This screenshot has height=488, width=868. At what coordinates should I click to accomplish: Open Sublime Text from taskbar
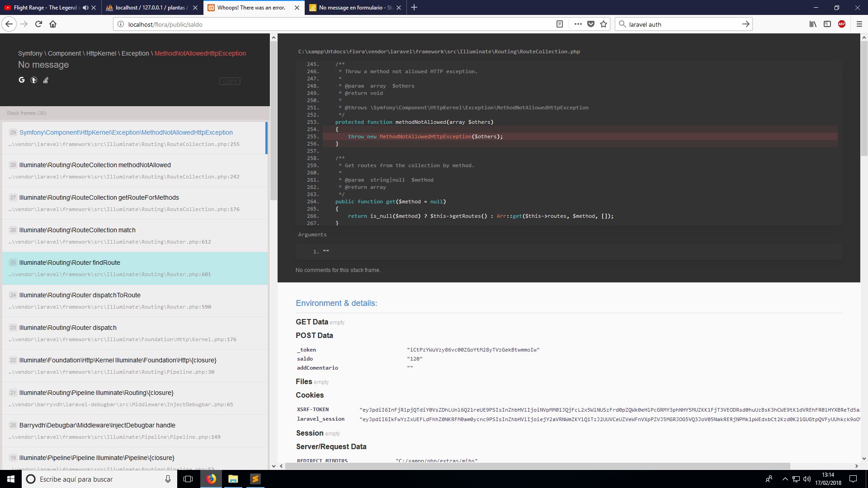(255, 479)
